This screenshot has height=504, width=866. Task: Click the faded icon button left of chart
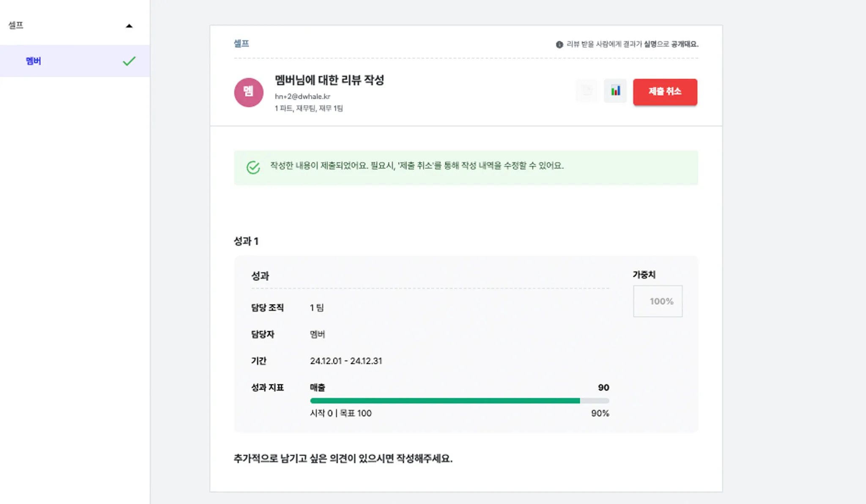[587, 91]
